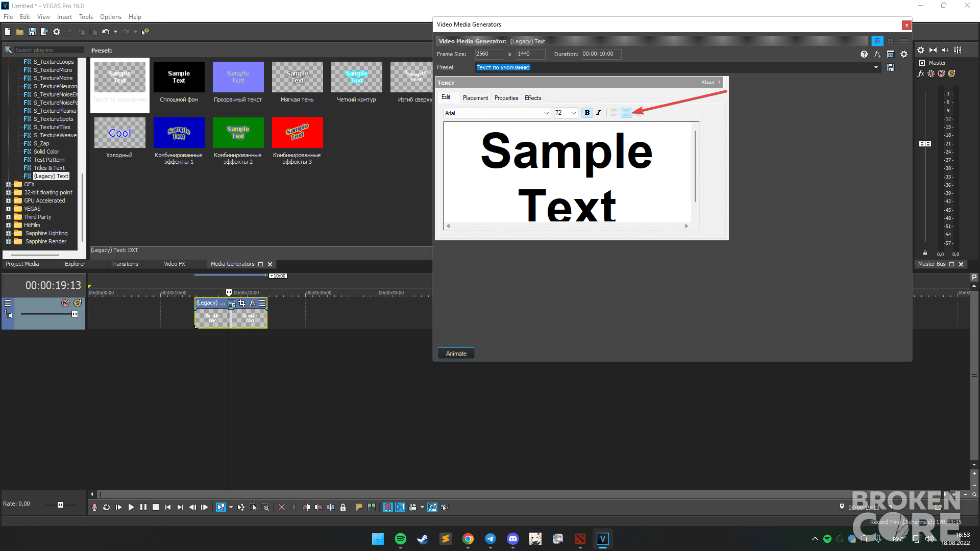Save the current preset

point(891,67)
